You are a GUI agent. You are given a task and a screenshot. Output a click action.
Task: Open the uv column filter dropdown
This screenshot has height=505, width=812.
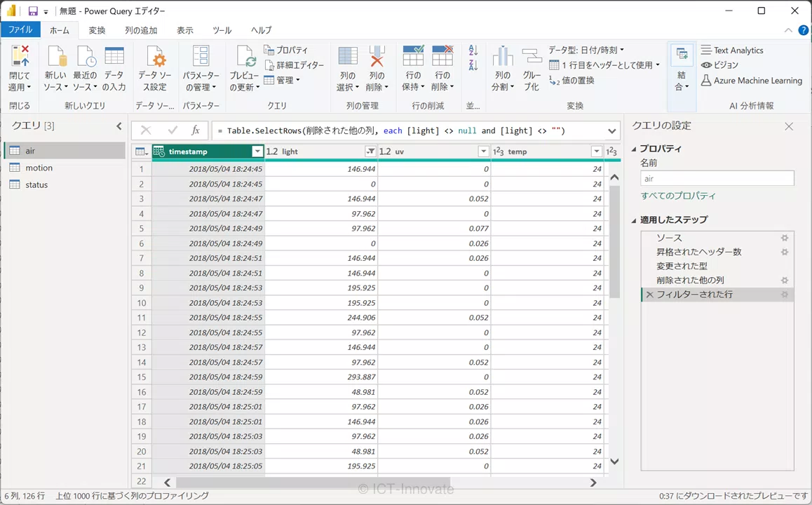point(483,151)
